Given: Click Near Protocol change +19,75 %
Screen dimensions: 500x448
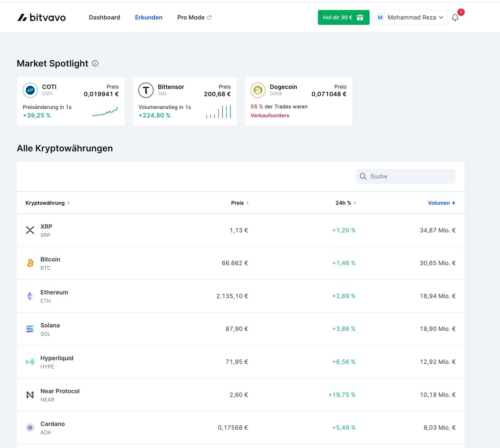Looking at the screenshot, I should [342, 395].
